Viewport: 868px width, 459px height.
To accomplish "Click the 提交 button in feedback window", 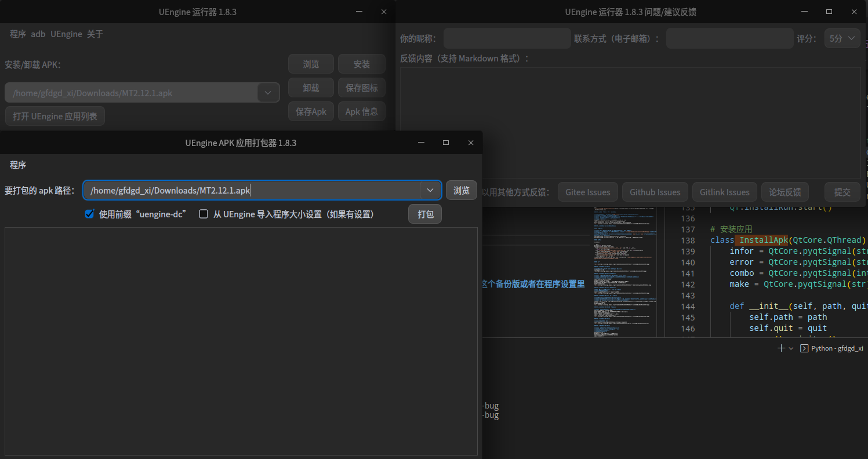I will tap(842, 192).
